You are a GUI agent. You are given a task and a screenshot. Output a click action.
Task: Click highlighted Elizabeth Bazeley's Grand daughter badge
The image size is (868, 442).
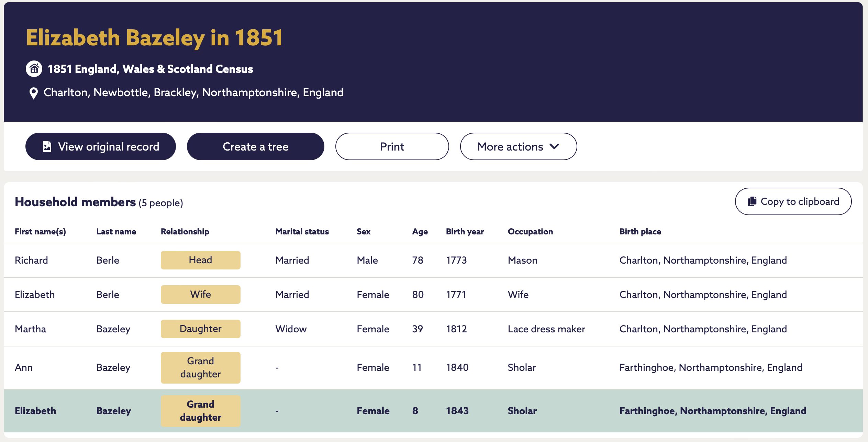click(201, 411)
